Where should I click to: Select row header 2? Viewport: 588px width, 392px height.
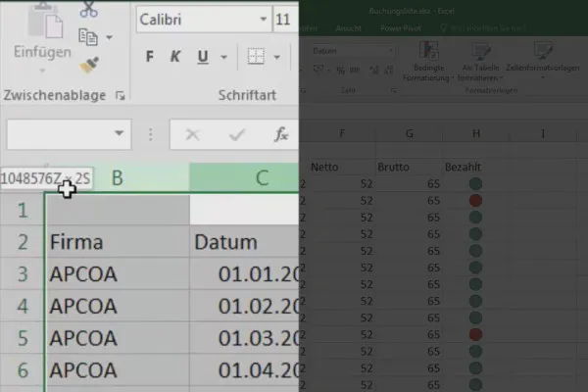point(23,242)
